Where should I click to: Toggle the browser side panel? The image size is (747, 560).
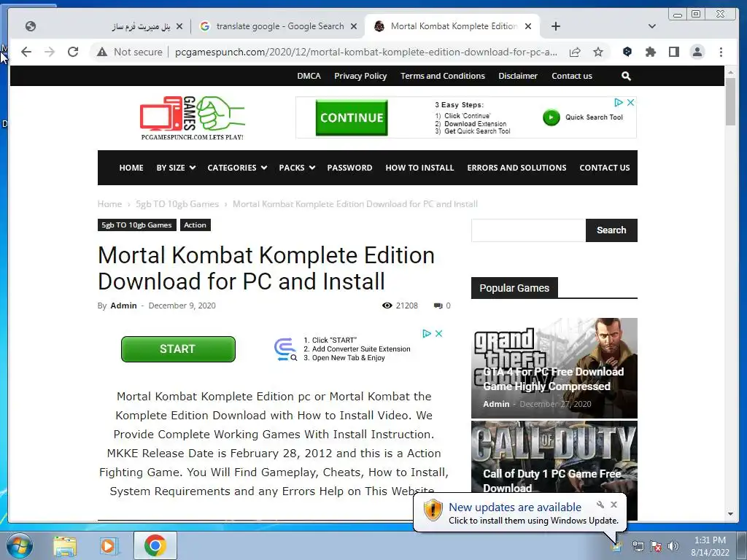673,52
